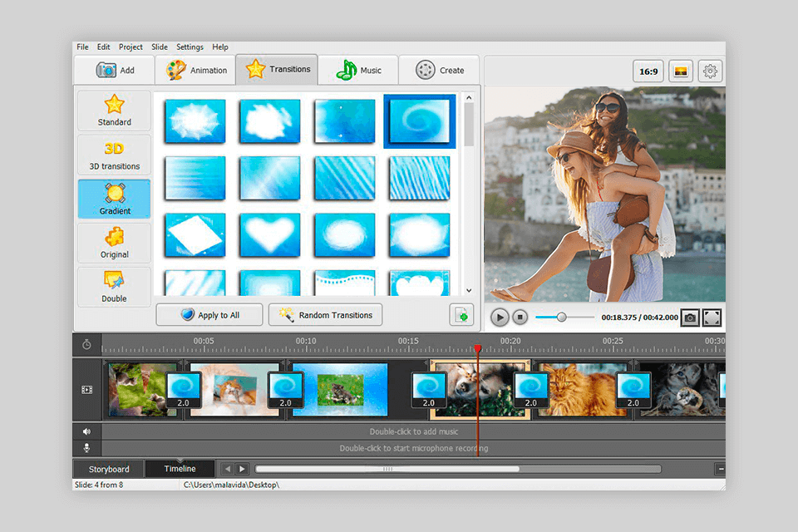Choose the wavy stripes gradient transition
798x532 pixels.
419,178
